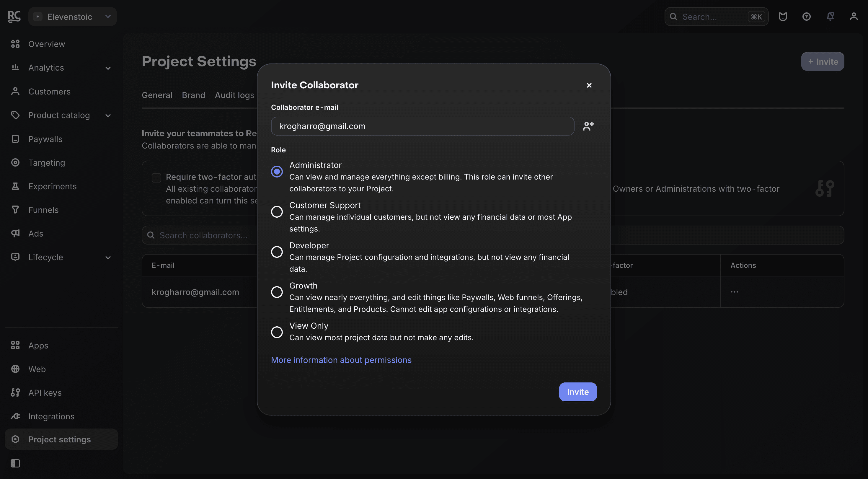Switch to the Brand tab
Viewport: 868px width, 479px height.
tap(193, 95)
